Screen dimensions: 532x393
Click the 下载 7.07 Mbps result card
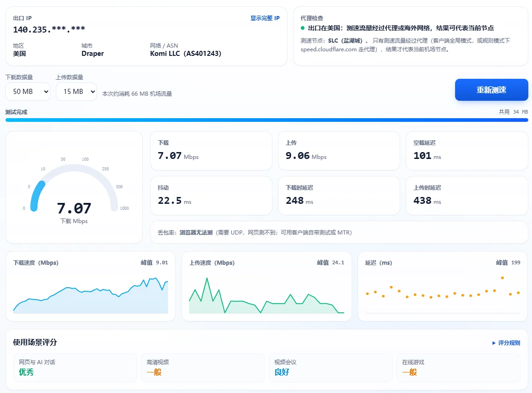[211, 151]
